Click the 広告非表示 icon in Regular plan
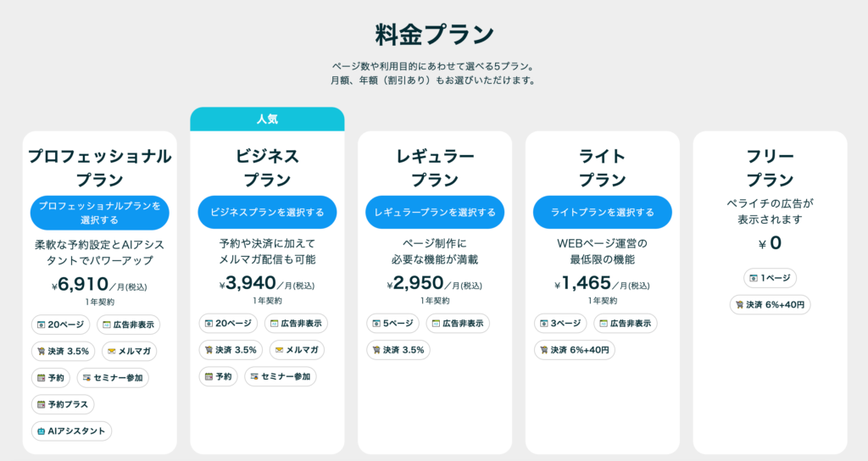This screenshot has height=461, width=868. pos(436,324)
